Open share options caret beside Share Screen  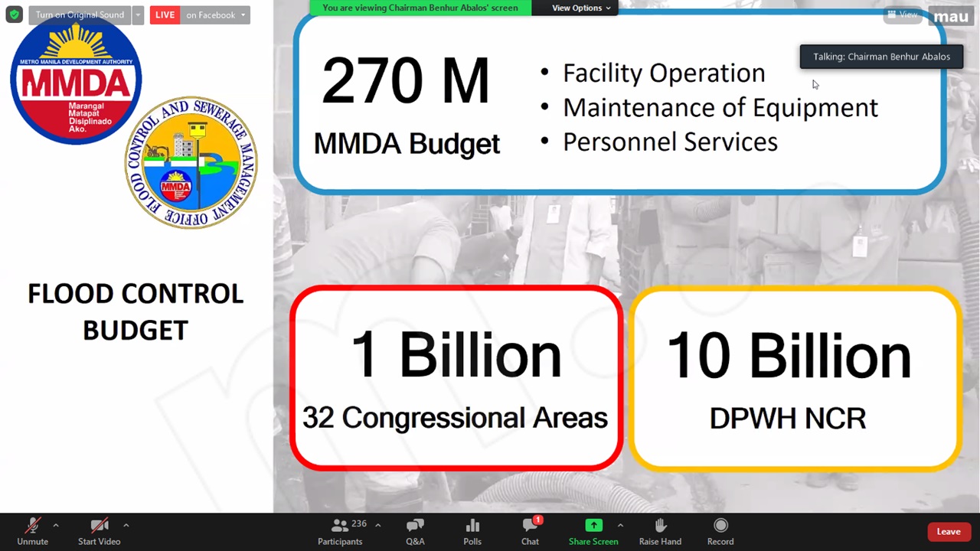(619, 525)
